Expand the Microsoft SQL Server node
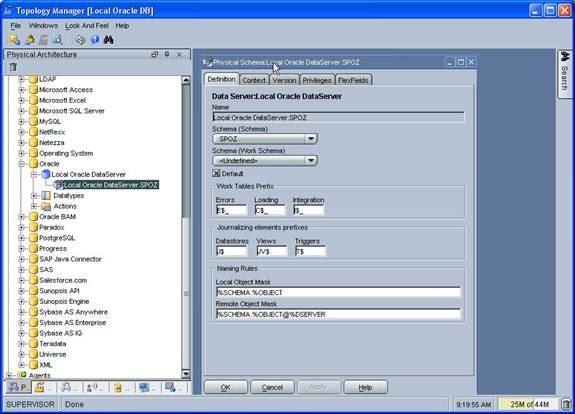The image size is (575, 414). pyautogui.click(x=22, y=111)
